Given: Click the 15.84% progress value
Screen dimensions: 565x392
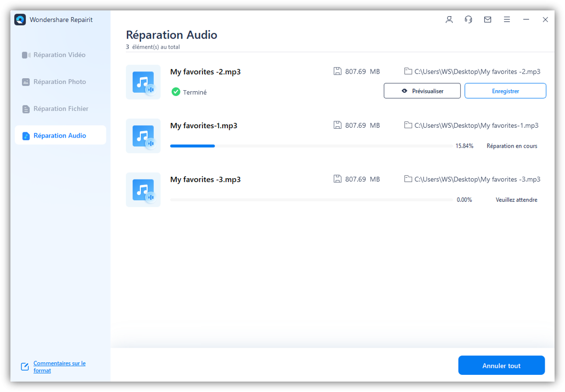Looking at the screenshot, I should (x=464, y=146).
